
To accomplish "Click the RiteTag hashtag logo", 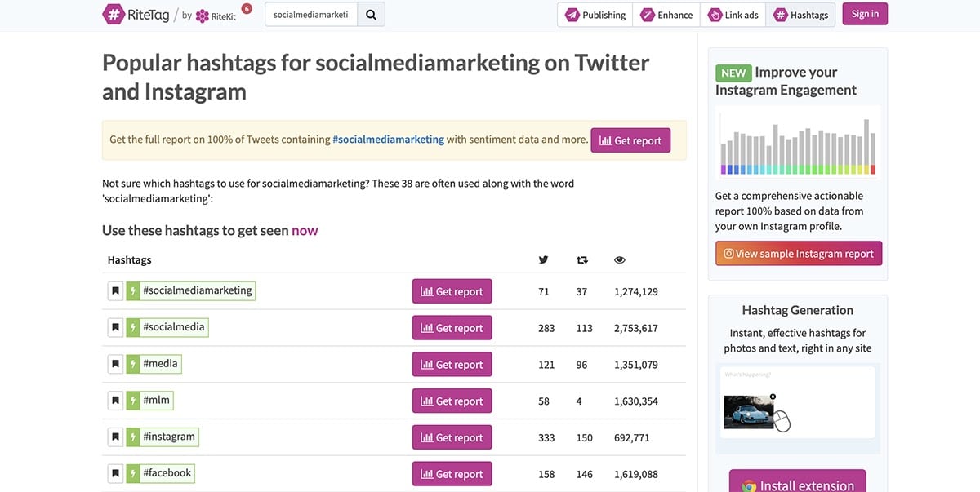I will click(x=114, y=14).
